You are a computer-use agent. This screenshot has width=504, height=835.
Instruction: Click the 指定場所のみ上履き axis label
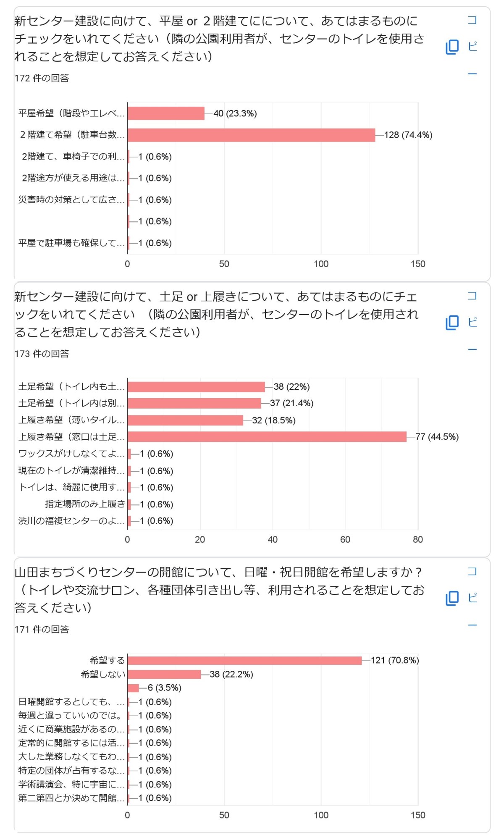pos(85,504)
